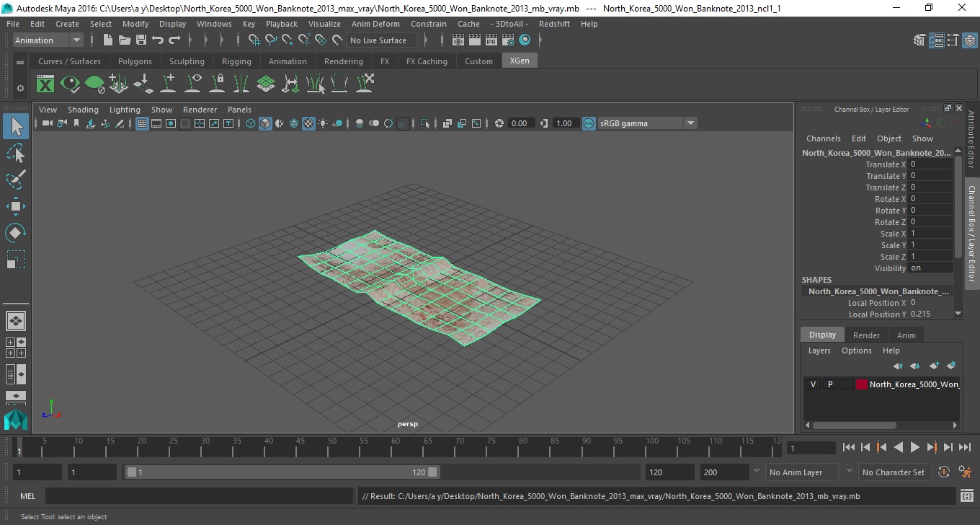This screenshot has width=980, height=525.
Task: Open the viewport Shading menu
Action: pyautogui.click(x=83, y=110)
